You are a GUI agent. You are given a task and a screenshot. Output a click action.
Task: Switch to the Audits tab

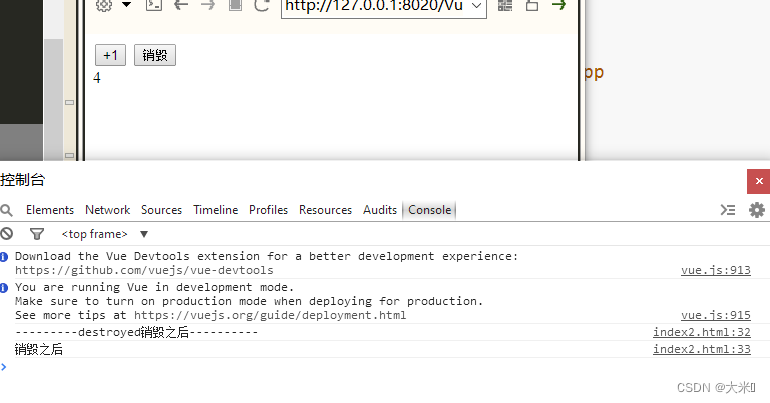click(x=380, y=210)
